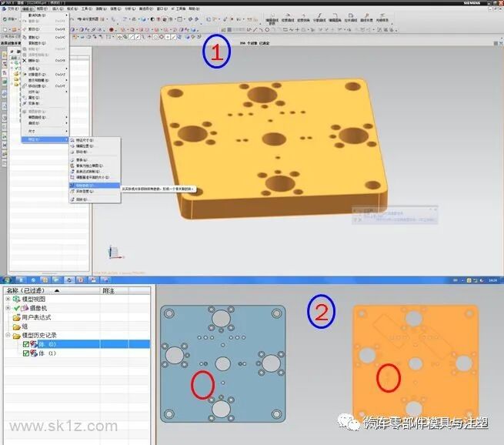Select 调整基准平面的大小 in feature submenu
This screenshot has width=504, height=445.
(95, 177)
